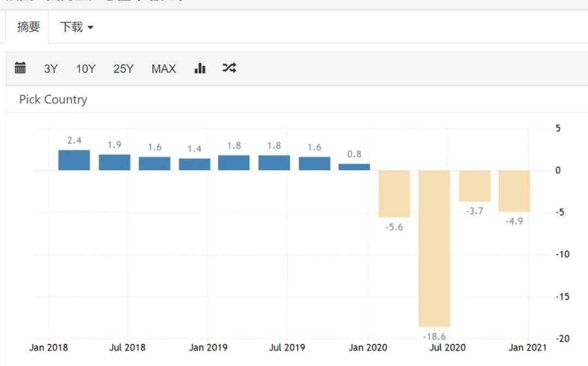This screenshot has width=588, height=366.
Task: Switch to 25Y time range
Action: pos(124,69)
